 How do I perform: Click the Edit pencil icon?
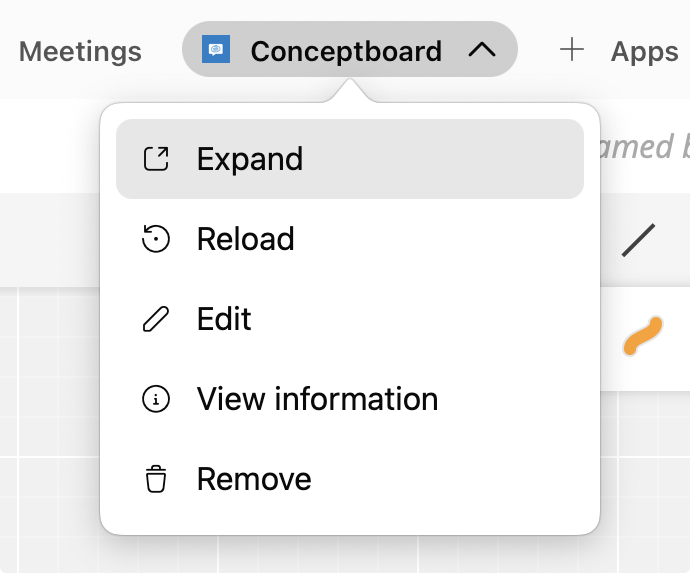(x=156, y=319)
